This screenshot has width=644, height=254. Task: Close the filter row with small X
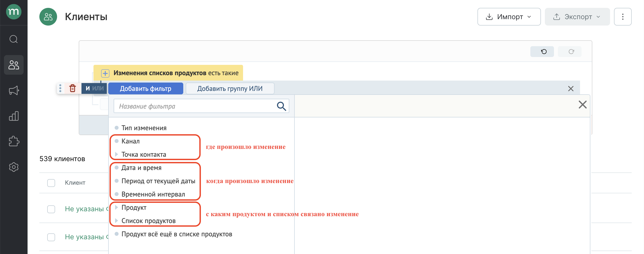click(x=570, y=89)
